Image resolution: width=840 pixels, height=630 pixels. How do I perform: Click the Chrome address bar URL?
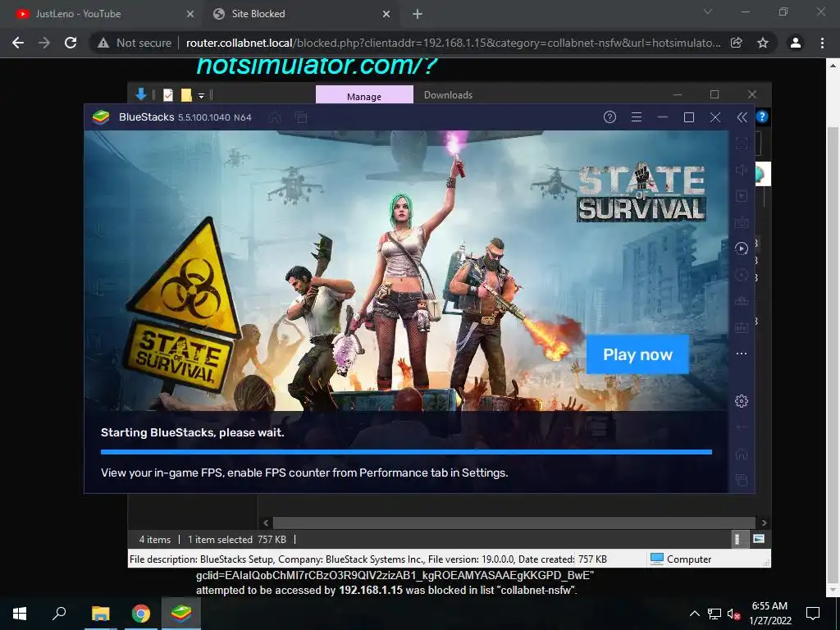coord(453,43)
